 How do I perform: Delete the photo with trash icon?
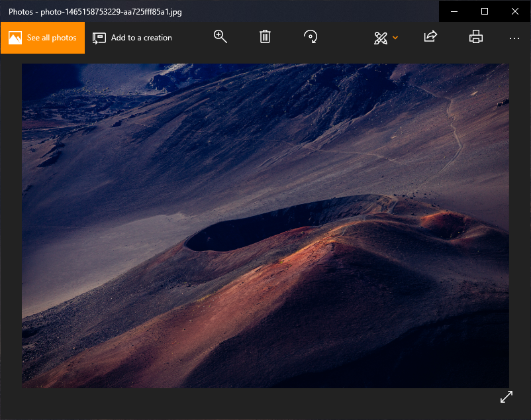pyautogui.click(x=265, y=37)
